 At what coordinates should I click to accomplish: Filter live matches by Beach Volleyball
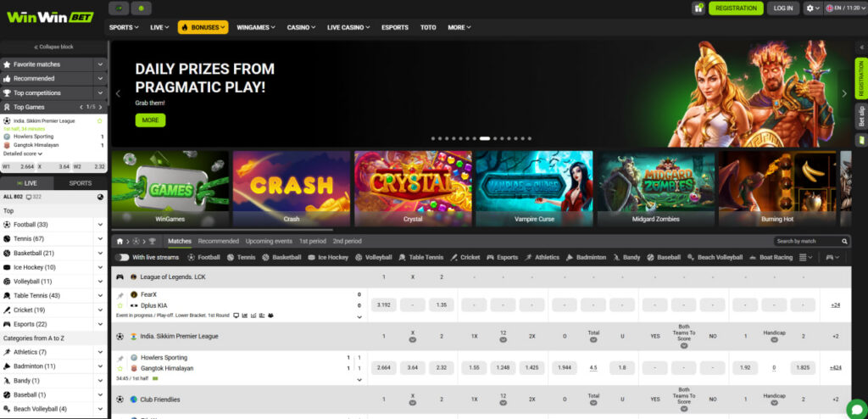coord(715,257)
